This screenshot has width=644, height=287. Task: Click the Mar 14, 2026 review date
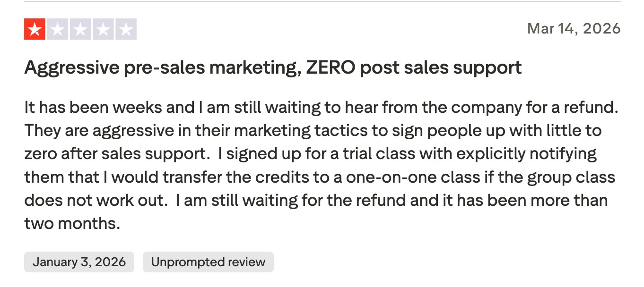pyautogui.click(x=574, y=29)
